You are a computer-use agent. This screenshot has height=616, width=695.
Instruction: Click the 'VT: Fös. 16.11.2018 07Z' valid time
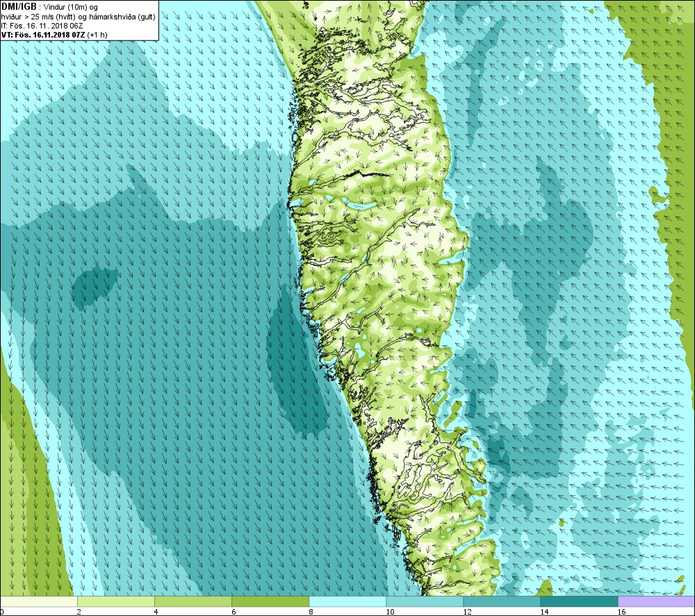[x=43, y=35]
